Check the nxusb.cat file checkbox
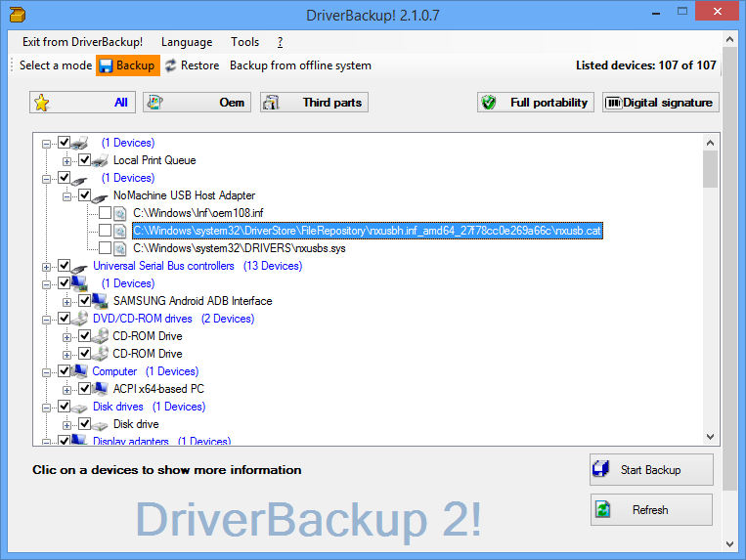Image resolution: width=746 pixels, height=560 pixels. 106,230
